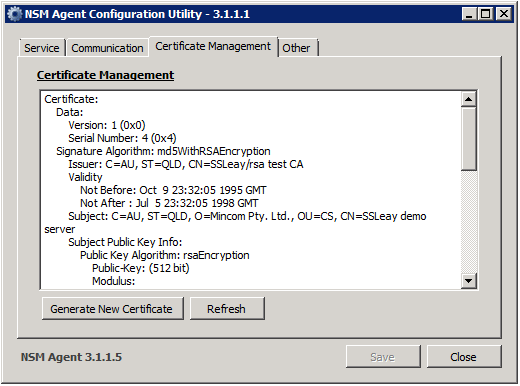
Task: Maximize the NSM Agent Configuration window
Action: (485, 14)
